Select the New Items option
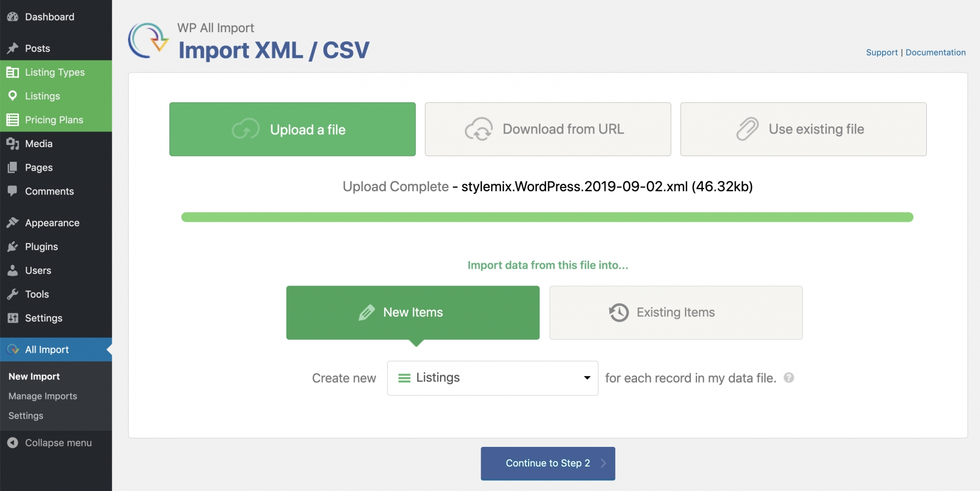 tap(413, 313)
